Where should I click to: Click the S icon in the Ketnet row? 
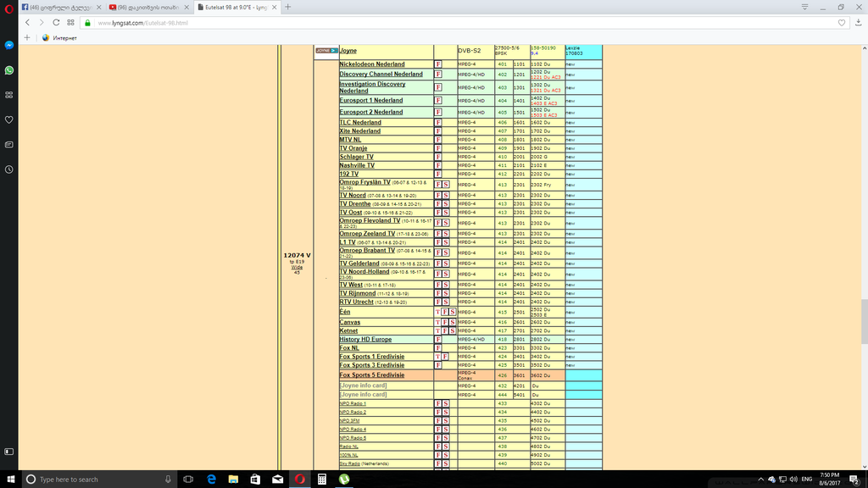453,331
